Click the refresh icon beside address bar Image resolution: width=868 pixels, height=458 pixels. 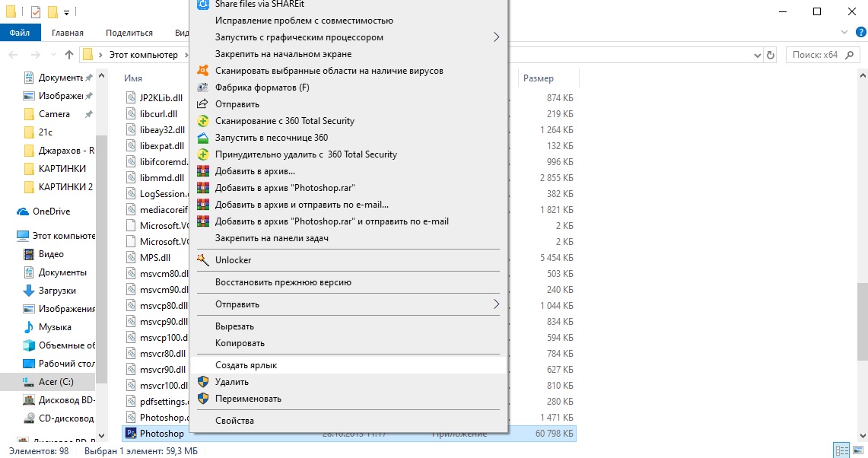coord(771,55)
